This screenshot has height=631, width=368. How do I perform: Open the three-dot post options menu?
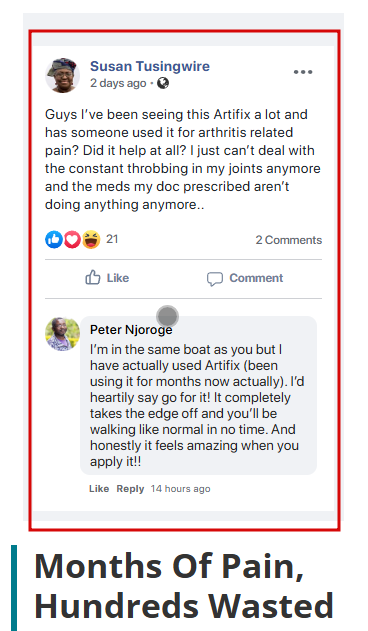(303, 72)
